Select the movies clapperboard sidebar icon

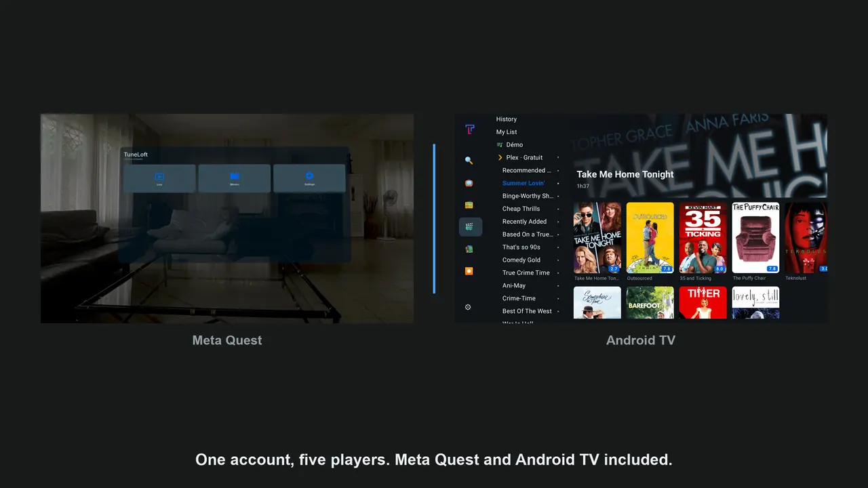[x=470, y=227]
